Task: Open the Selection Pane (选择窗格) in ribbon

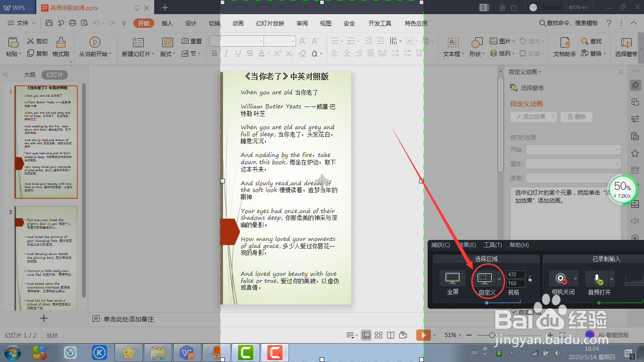Action: click(x=626, y=47)
